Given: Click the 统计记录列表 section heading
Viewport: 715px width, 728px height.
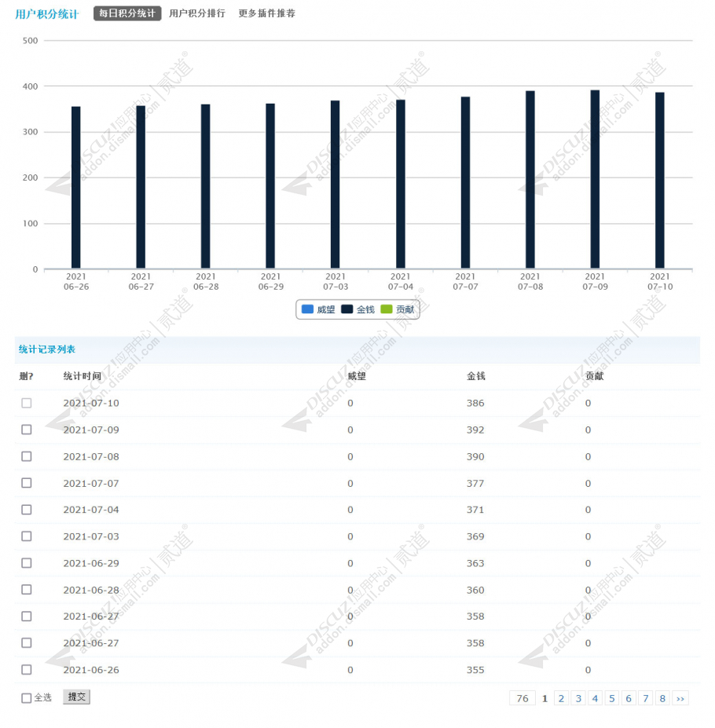Looking at the screenshot, I should (47, 349).
